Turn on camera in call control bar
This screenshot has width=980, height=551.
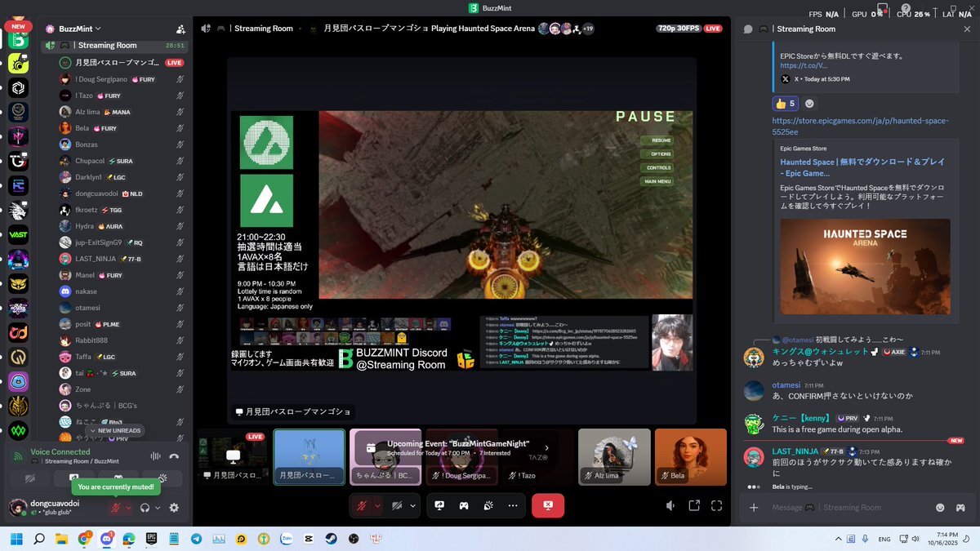(x=397, y=505)
